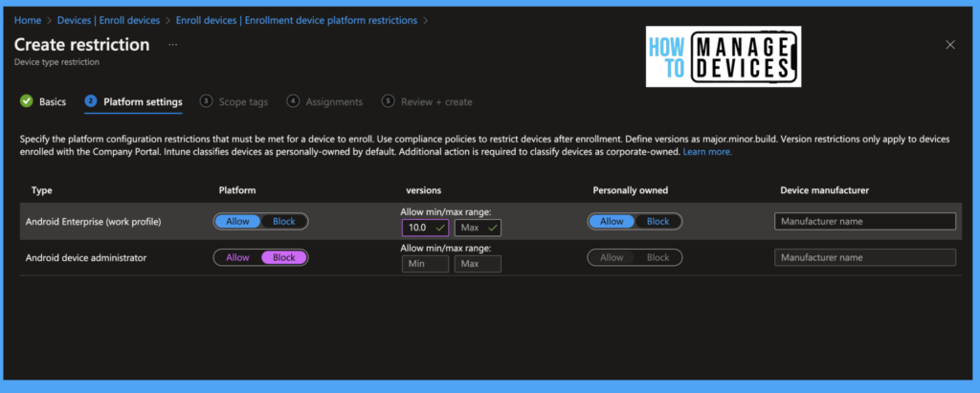
Task: Allow personally owned Android Enterprise devices
Action: pyautogui.click(x=612, y=221)
